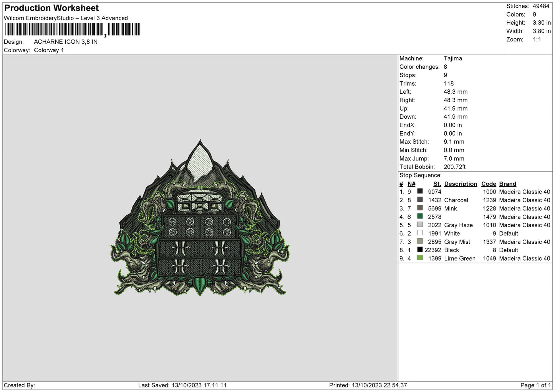555x392 pixels.
Task: Click thread code 1479
Action: click(489, 217)
